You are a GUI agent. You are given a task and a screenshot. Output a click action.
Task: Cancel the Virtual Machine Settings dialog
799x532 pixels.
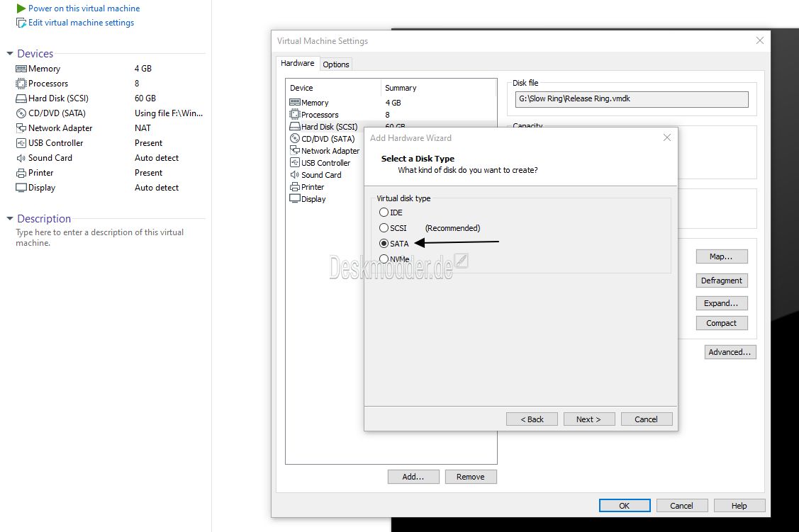[x=682, y=506]
